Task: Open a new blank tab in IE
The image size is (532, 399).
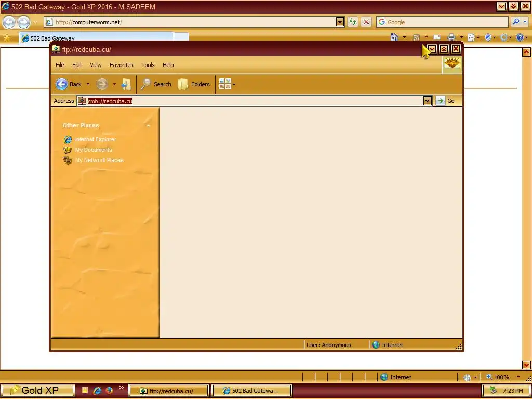Action: click(x=181, y=37)
